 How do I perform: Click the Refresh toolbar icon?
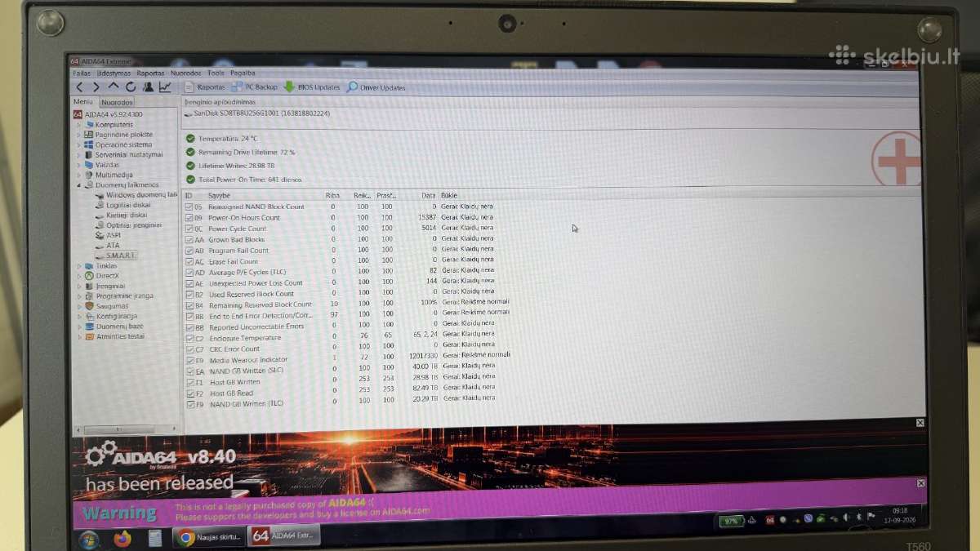tap(131, 87)
